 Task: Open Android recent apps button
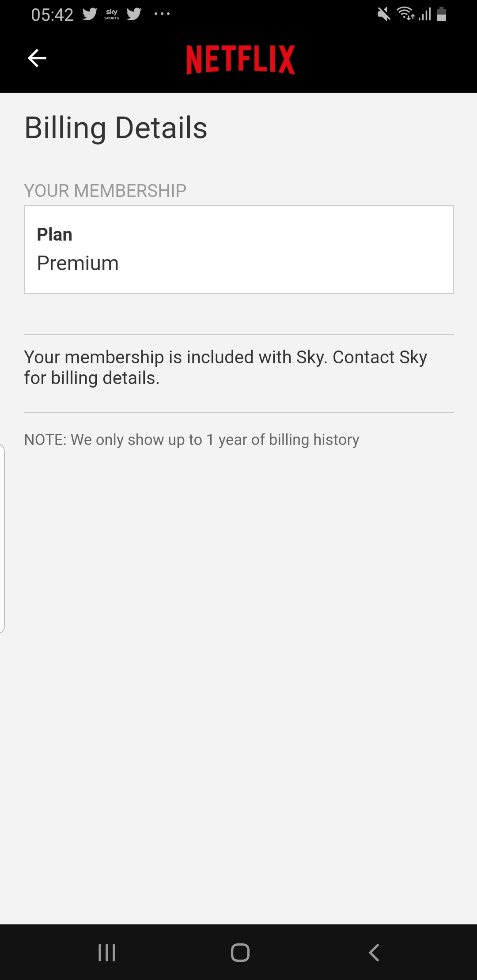point(107,952)
